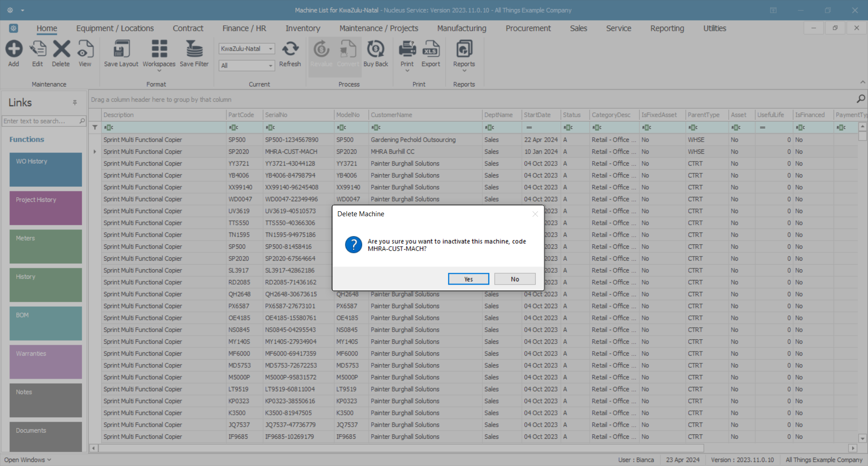The image size is (868, 466).
Task: Collapse the ribbon with the chevron
Action: 863,82
